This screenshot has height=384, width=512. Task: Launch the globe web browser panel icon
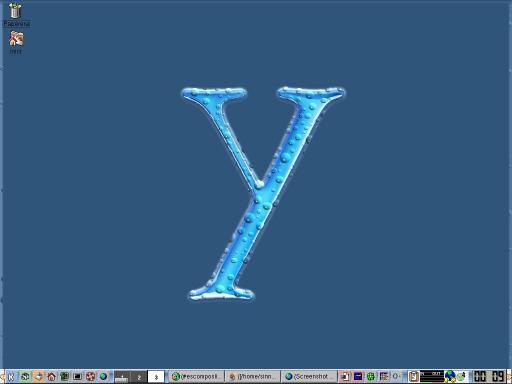103,377
